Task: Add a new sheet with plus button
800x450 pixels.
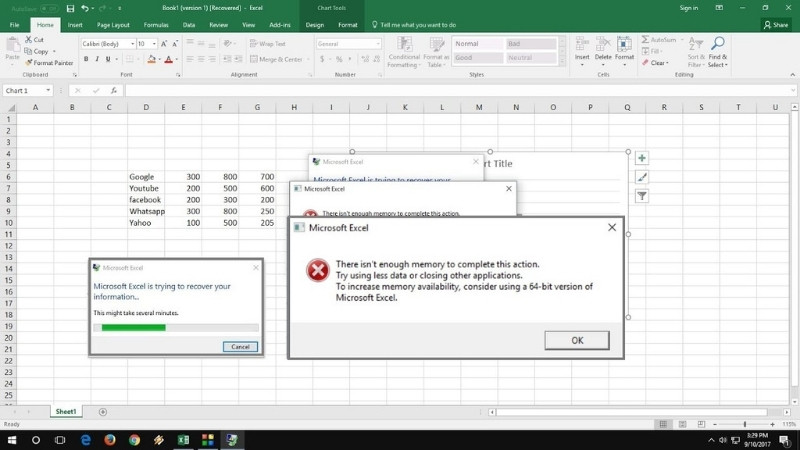Action: click(x=103, y=412)
